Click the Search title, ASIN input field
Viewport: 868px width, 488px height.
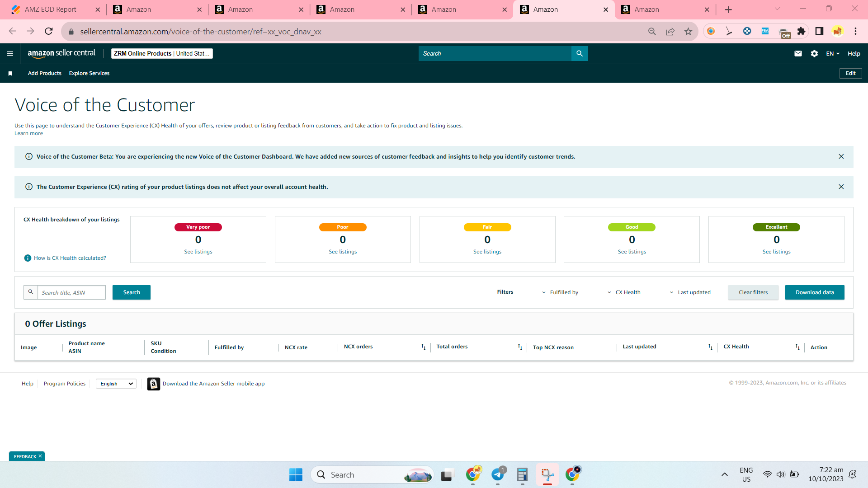pyautogui.click(x=71, y=292)
